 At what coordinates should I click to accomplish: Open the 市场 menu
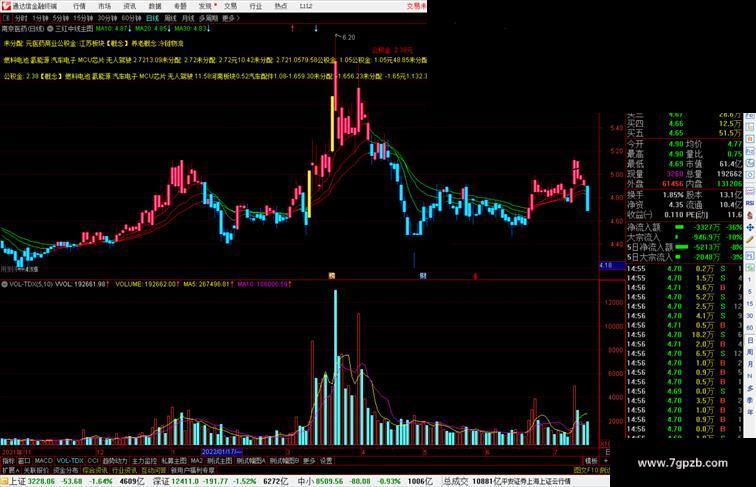click(x=104, y=6)
